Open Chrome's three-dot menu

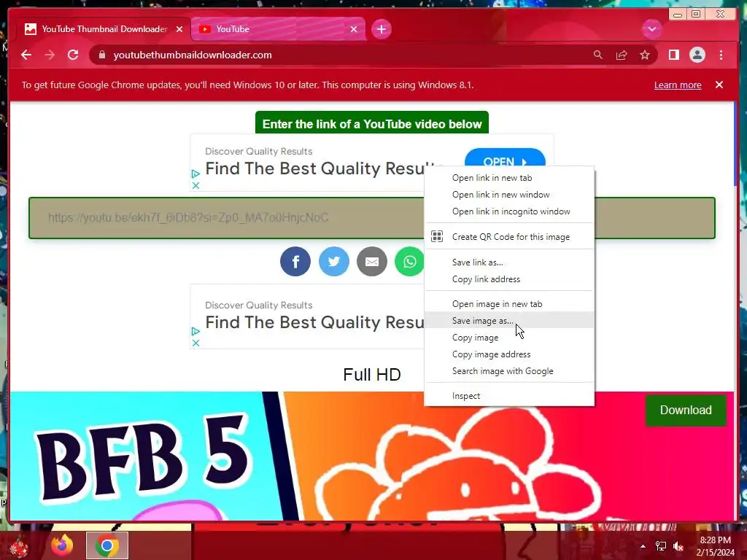721,55
